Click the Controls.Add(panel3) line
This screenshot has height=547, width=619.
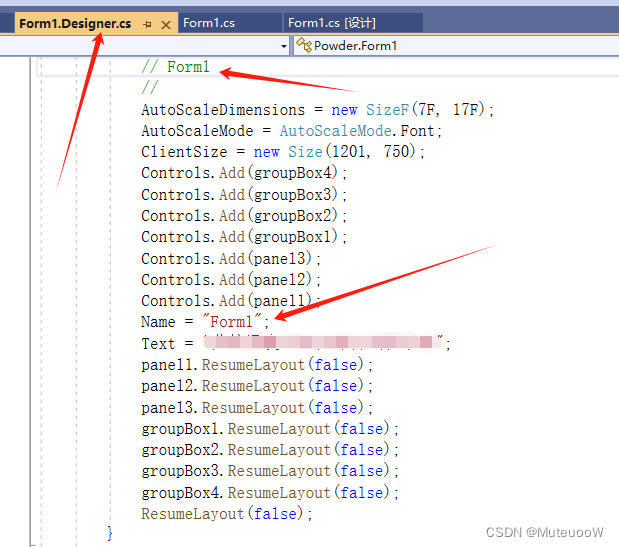point(231,259)
